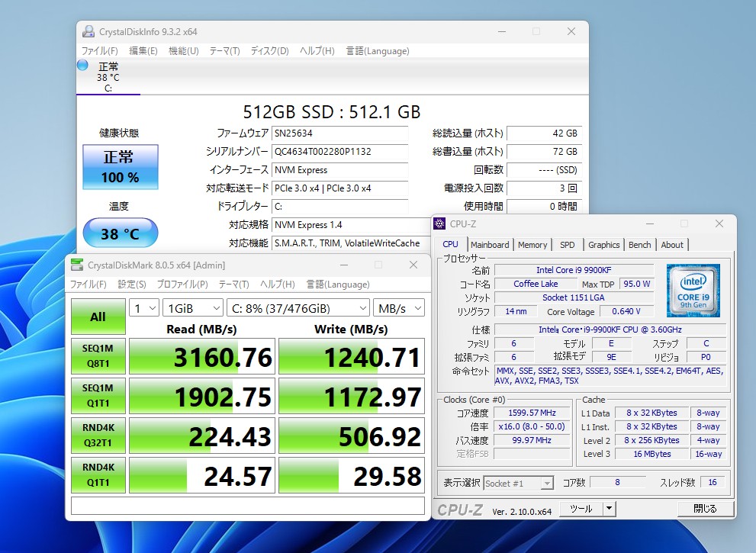
Task: Open the unit dropdown showing MB/s
Action: click(399, 308)
